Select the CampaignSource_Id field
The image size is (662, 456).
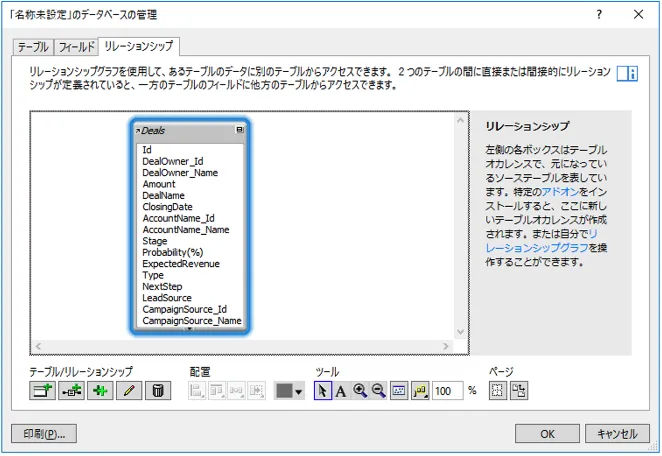[184, 309]
